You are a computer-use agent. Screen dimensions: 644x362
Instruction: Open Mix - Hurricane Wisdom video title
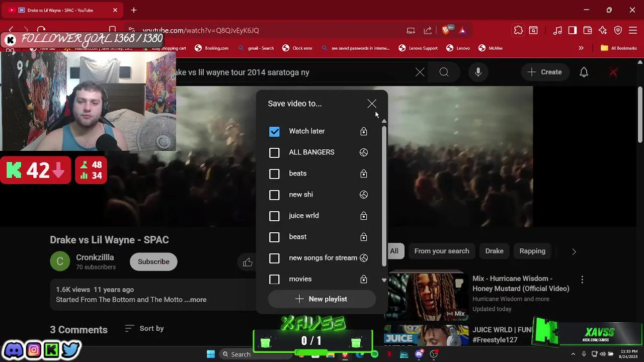pos(521,284)
